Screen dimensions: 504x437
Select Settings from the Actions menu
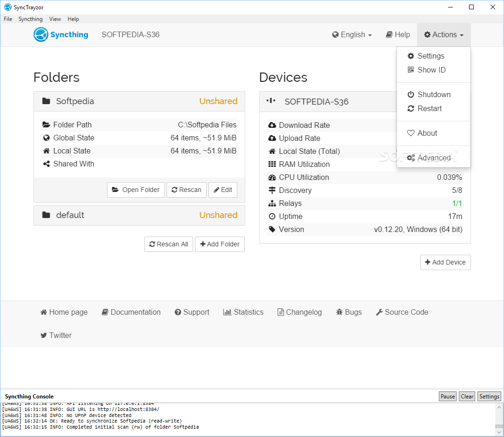point(434,56)
